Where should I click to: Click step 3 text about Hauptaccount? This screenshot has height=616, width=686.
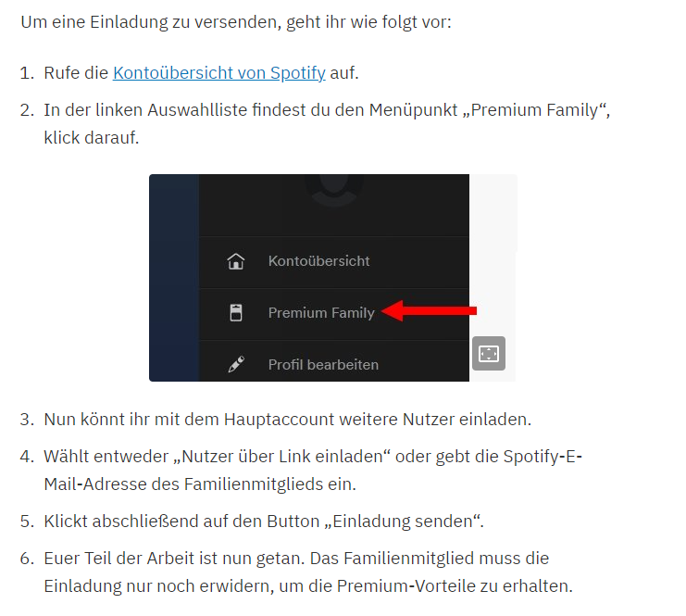tap(287, 420)
